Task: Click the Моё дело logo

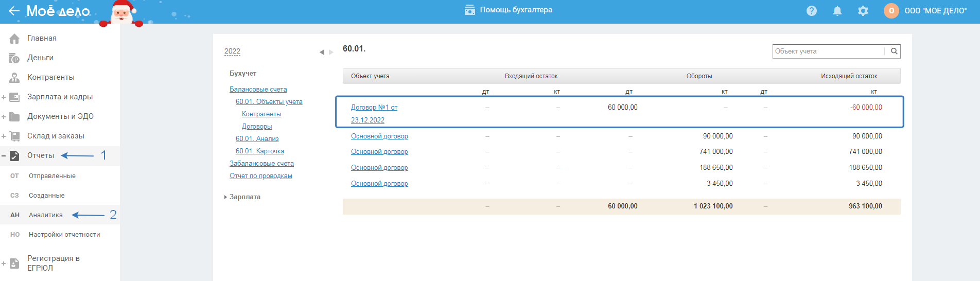Action: pos(58,11)
